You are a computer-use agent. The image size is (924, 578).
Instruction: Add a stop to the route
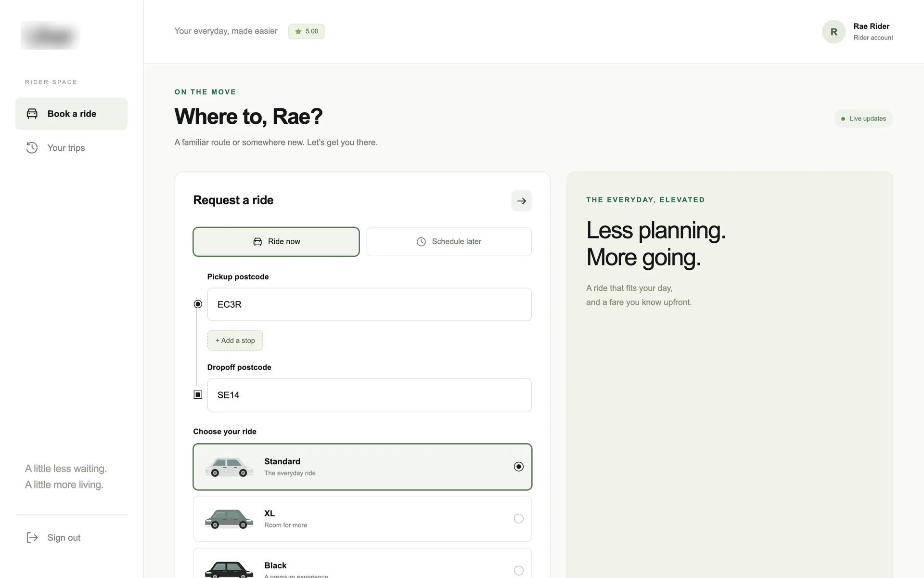pyautogui.click(x=235, y=341)
